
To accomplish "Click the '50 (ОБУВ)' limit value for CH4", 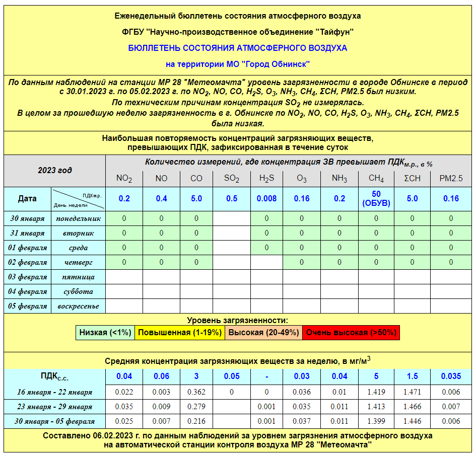I will pos(376,198).
